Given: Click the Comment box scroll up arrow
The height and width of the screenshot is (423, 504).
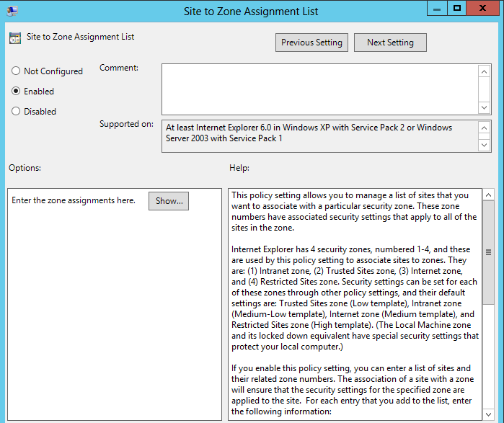Looking at the screenshot, I should [484, 71].
